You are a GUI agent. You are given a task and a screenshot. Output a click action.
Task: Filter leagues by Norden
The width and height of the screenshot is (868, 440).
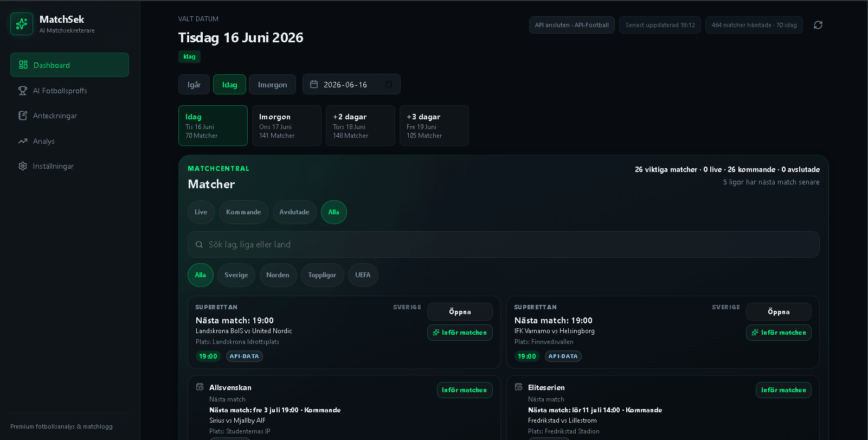[x=278, y=275]
